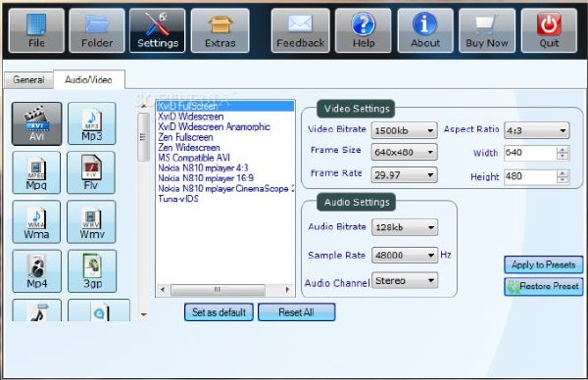Decrease Width with the down stepper arrow
The image size is (588, 380).
point(563,157)
